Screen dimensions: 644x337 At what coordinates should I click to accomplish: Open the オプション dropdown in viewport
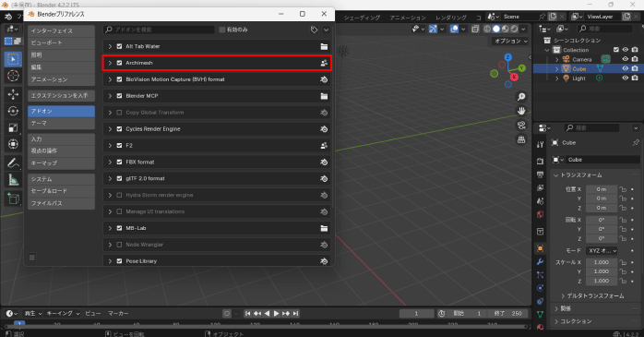pyautogui.click(x=511, y=42)
